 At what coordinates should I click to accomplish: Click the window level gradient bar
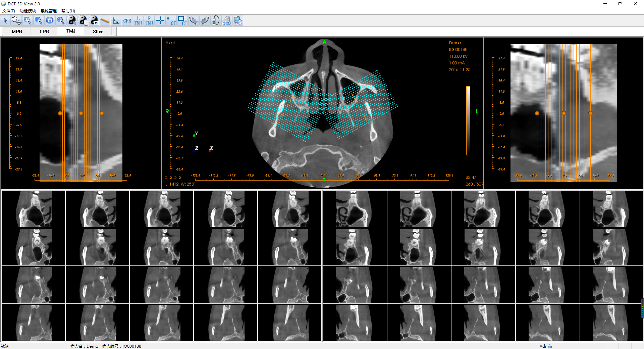(x=468, y=121)
